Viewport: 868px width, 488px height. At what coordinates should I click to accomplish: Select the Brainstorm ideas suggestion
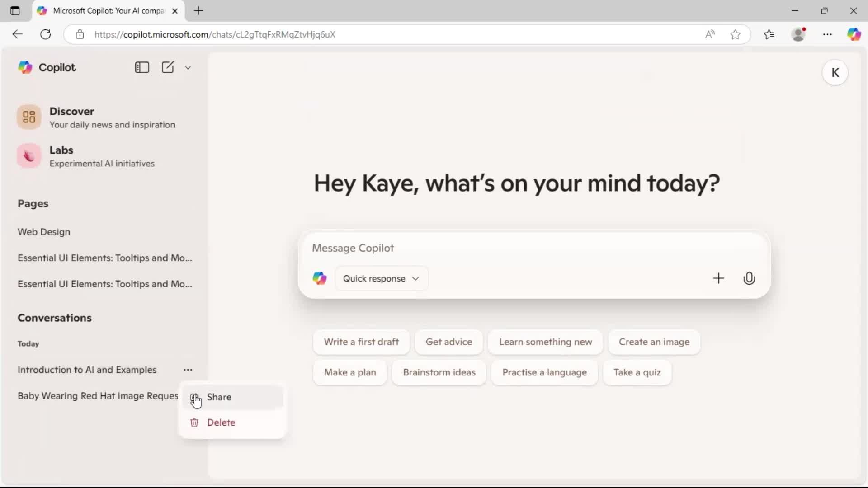pyautogui.click(x=439, y=373)
